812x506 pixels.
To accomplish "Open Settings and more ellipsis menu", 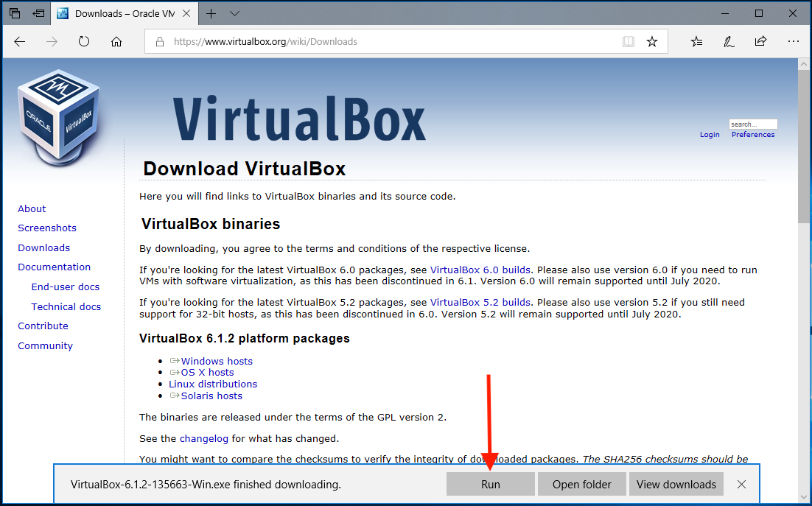I will [x=793, y=42].
